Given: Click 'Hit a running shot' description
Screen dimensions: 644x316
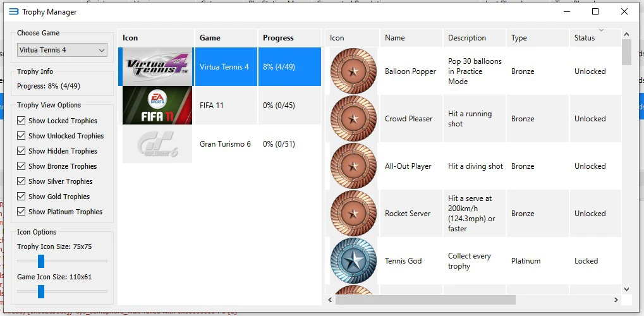Looking at the screenshot, I should [470, 119].
